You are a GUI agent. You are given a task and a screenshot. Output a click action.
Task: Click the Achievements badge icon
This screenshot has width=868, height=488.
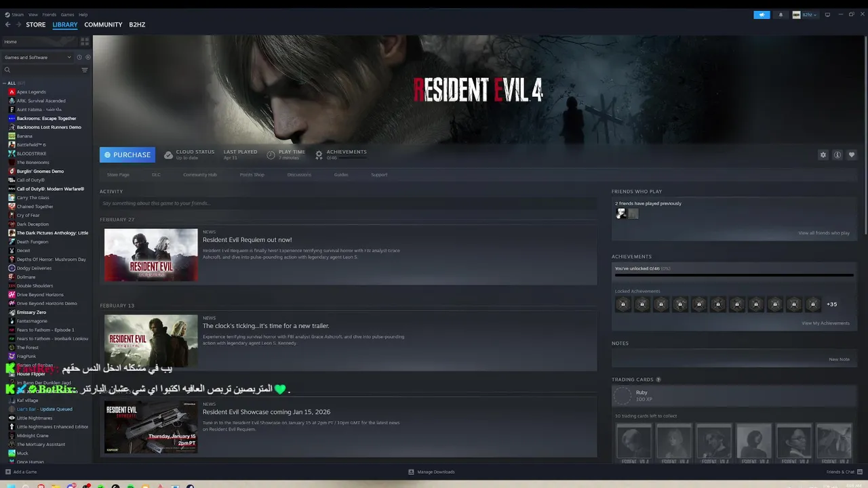(x=319, y=155)
